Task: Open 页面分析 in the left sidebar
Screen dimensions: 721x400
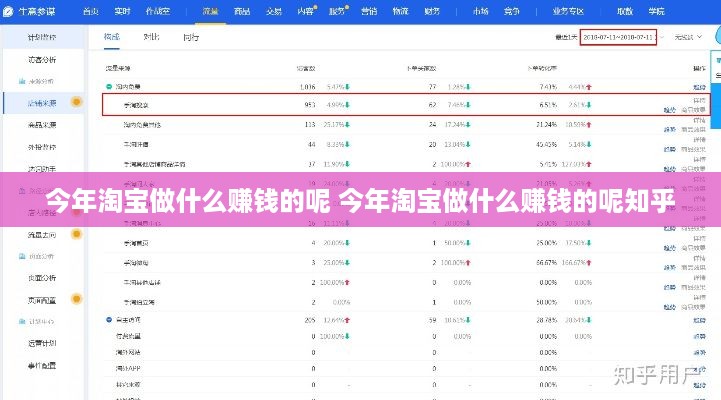Action: tap(42, 278)
